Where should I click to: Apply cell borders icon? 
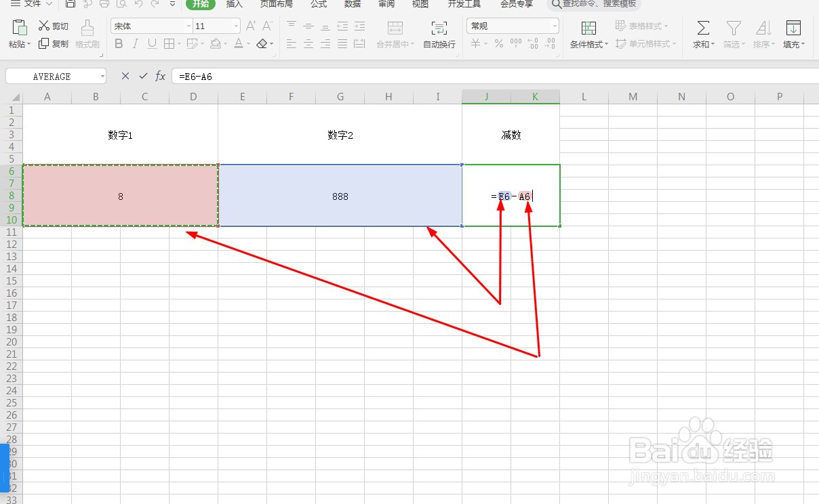[x=169, y=43]
